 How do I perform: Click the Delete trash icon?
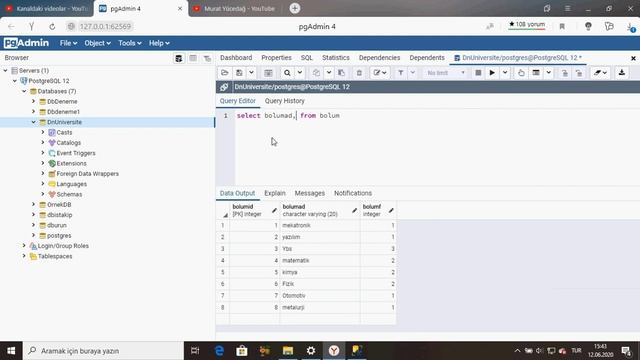pos(359,73)
